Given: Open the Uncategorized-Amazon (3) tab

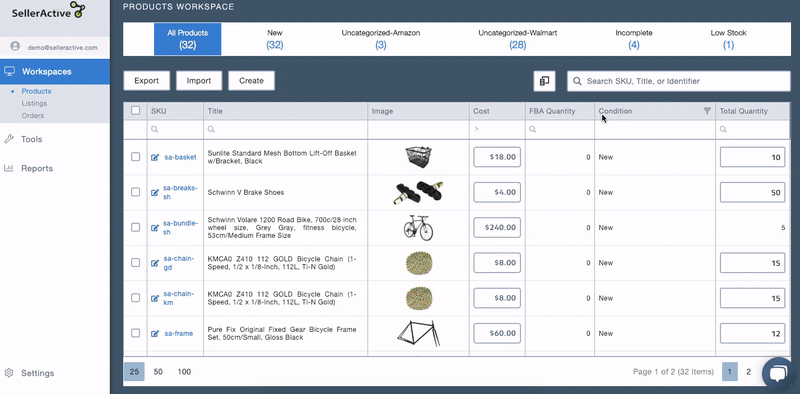Looking at the screenshot, I should (381, 39).
